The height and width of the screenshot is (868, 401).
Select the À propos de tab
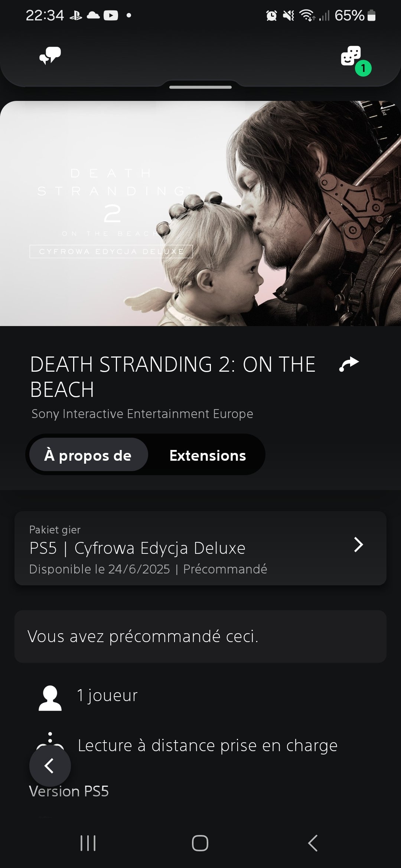88,454
